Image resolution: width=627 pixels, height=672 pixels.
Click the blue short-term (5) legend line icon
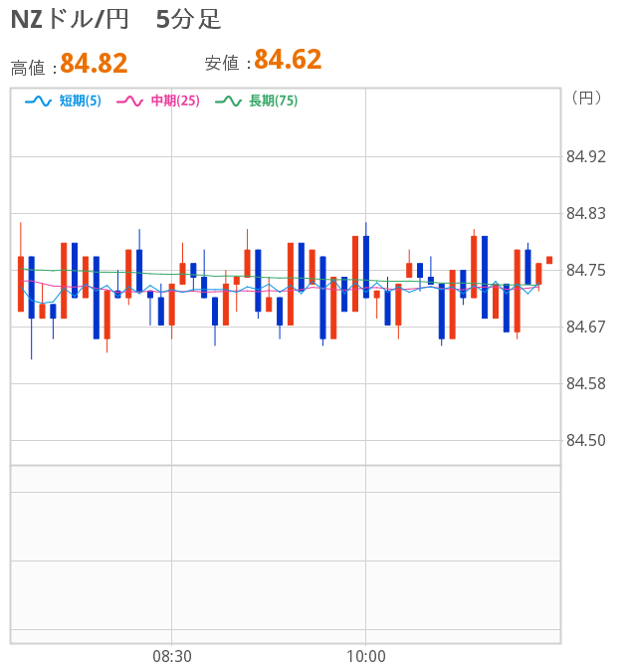(x=38, y=101)
